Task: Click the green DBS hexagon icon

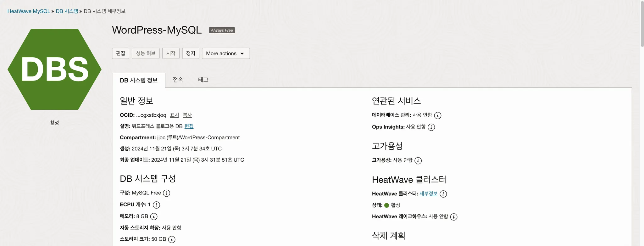Action: [x=54, y=69]
